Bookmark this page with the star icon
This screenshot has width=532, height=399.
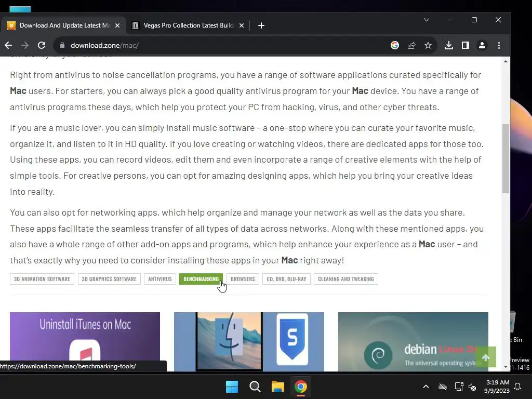tap(428, 45)
